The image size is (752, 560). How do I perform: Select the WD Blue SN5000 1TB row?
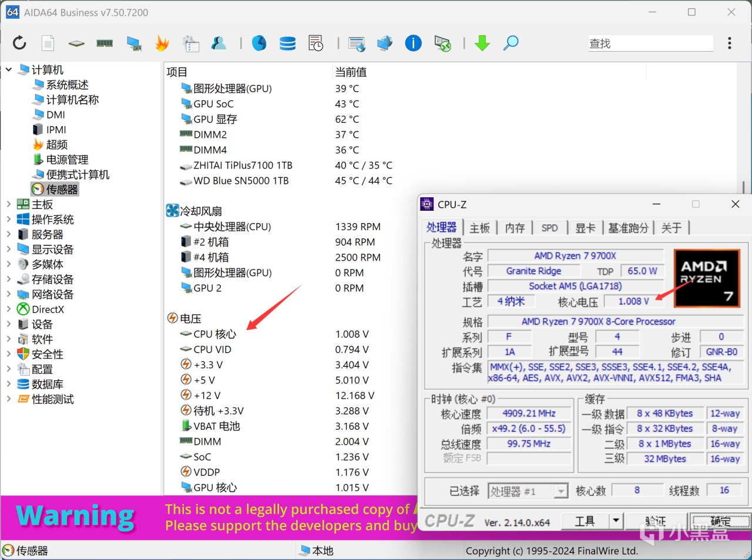(x=287, y=181)
